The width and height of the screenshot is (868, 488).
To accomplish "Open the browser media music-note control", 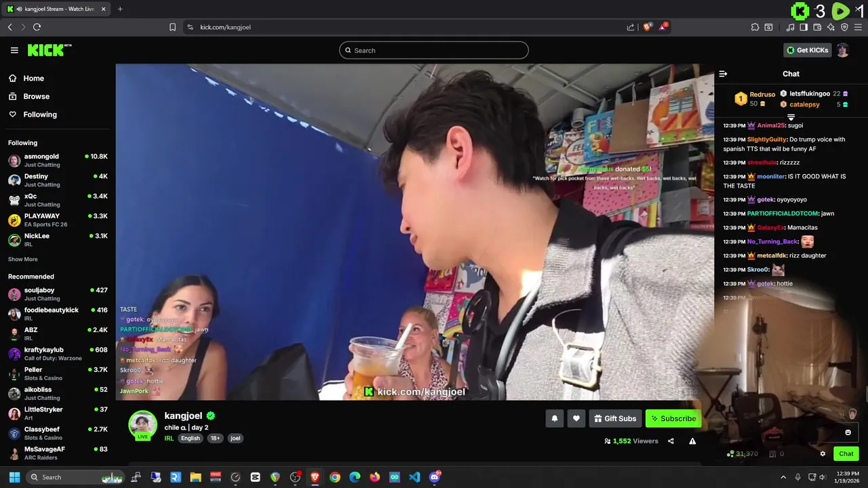I will pos(790,27).
